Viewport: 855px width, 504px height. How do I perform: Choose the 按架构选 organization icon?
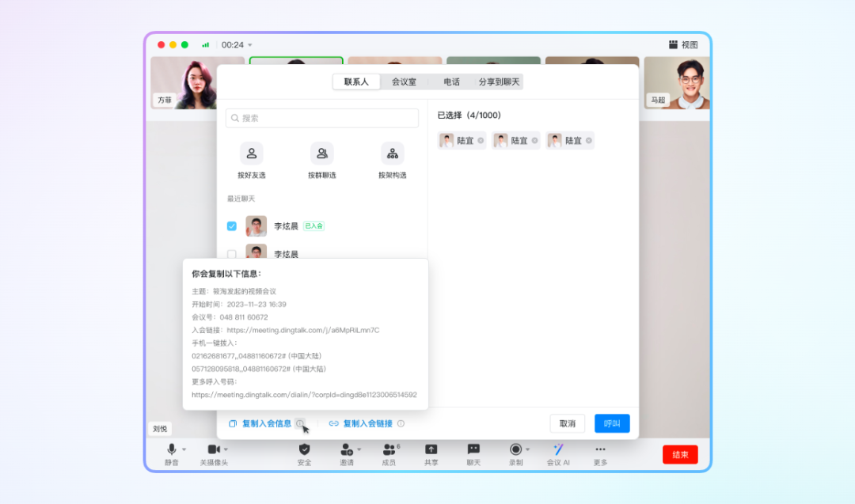[x=392, y=153]
